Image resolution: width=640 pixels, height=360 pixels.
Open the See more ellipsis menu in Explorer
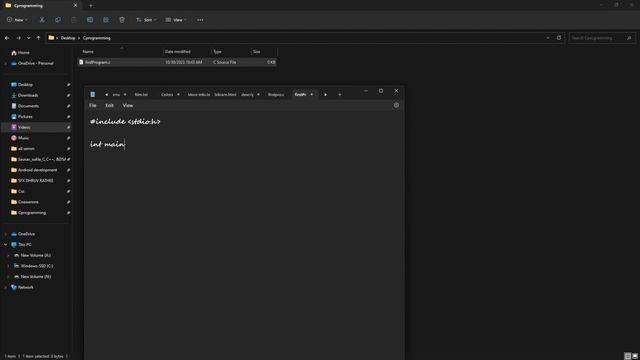click(x=200, y=20)
